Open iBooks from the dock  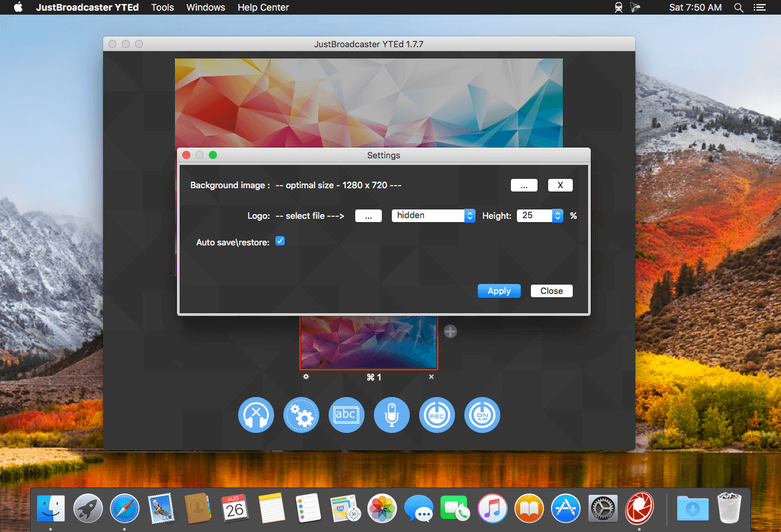(529, 509)
